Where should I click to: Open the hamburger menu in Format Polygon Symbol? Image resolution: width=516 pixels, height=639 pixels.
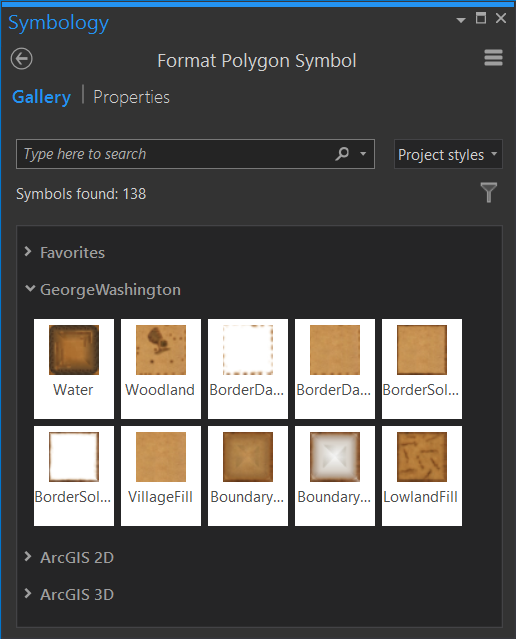[x=493, y=58]
